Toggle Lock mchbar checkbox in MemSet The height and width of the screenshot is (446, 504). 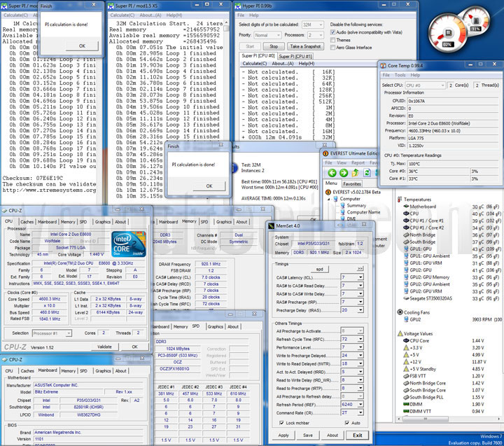[281, 423]
